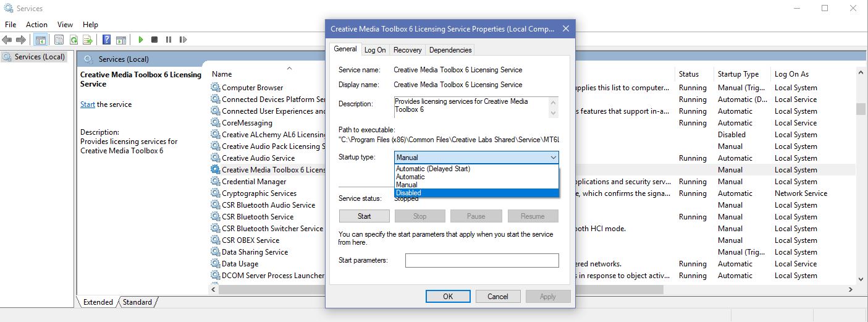This screenshot has width=868, height=322.
Task: Click gear icon beside CoreMessaging service
Action: tap(215, 123)
